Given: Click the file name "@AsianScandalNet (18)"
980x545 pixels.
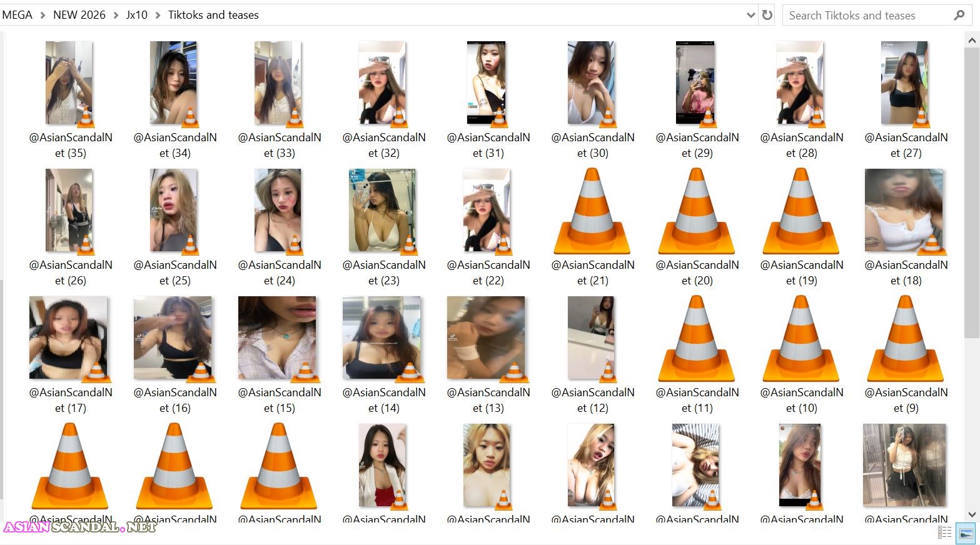Looking at the screenshot, I should click(x=906, y=272).
